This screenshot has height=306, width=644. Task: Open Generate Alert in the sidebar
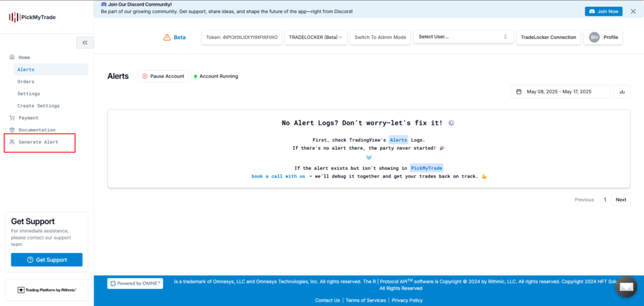click(38, 142)
